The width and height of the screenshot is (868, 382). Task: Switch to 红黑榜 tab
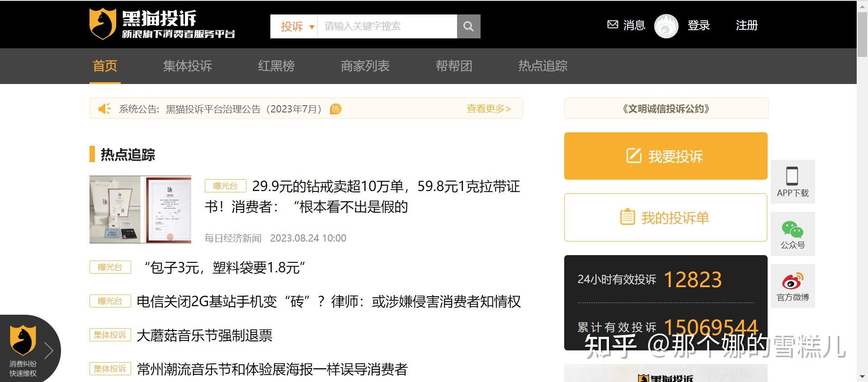click(x=276, y=66)
